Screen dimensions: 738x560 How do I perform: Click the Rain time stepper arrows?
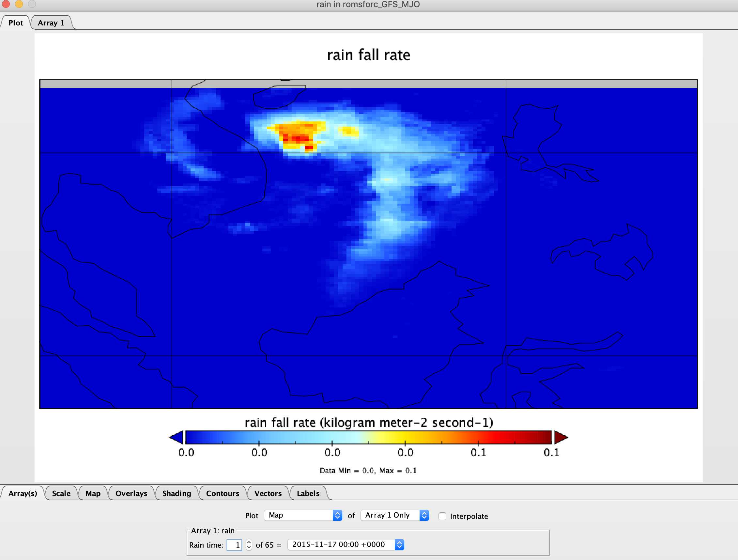pos(249,545)
